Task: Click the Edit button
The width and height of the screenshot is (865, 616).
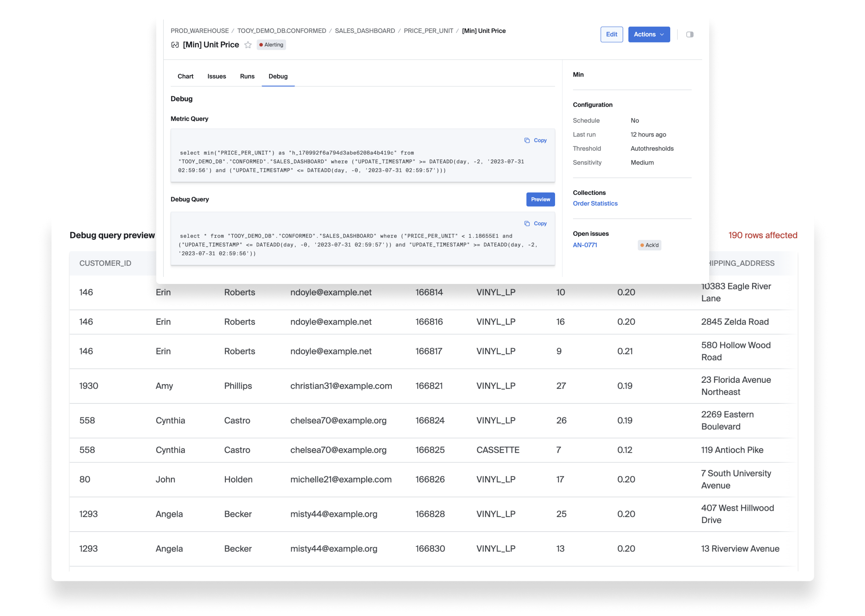Action: coord(611,34)
